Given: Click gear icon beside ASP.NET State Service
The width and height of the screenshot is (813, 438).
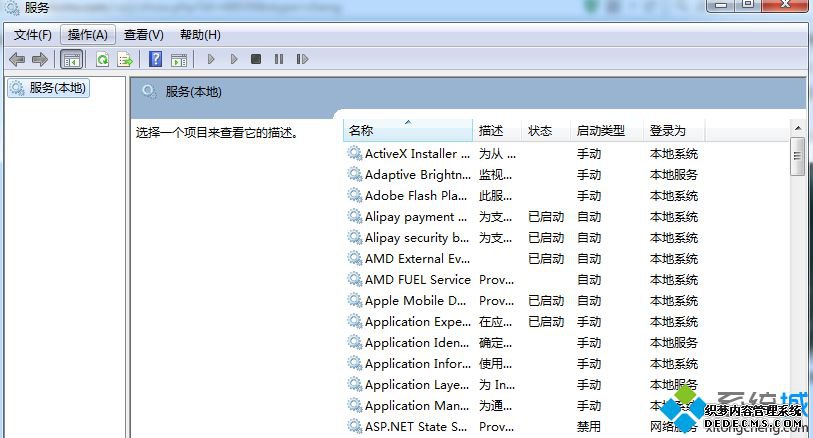Looking at the screenshot, I should (x=355, y=427).
